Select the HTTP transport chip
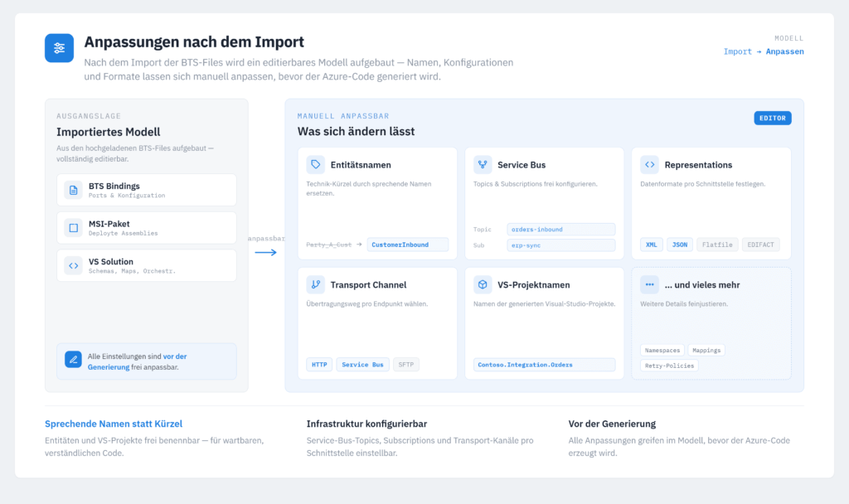 pos(319,365)
